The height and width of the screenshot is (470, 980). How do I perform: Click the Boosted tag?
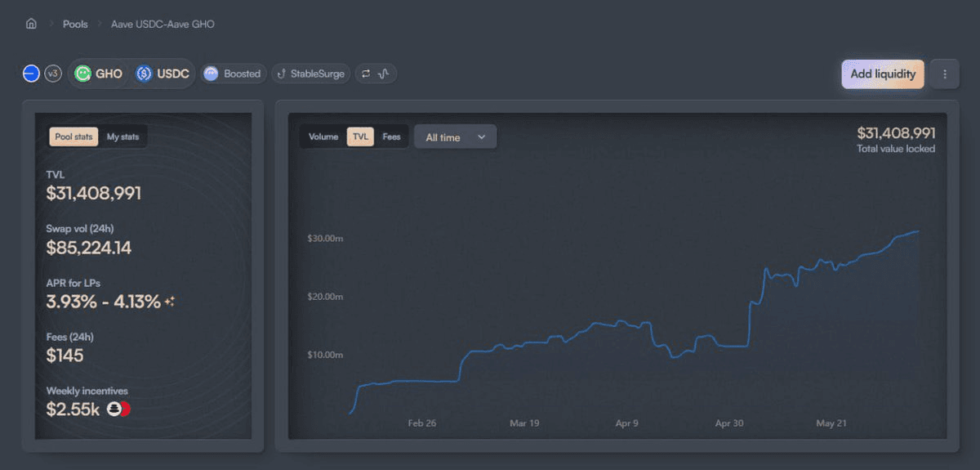point(233,74)
